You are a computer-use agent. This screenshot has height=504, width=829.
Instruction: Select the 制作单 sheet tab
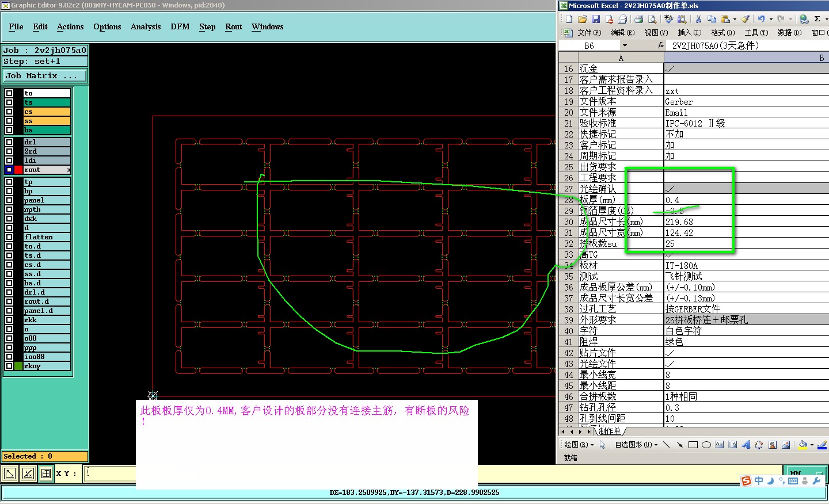click(x=610, y=431)
